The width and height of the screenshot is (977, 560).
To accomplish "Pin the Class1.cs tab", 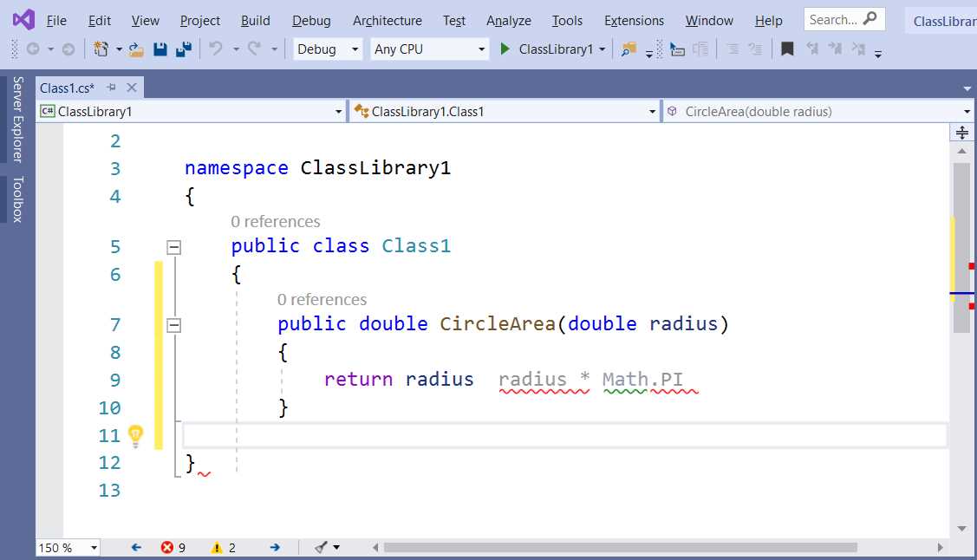I will click(112, 88).
